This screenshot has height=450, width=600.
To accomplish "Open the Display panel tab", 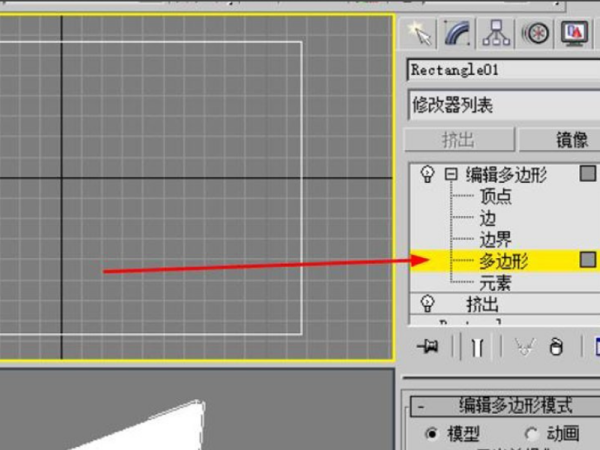I will tap(574, 34).
